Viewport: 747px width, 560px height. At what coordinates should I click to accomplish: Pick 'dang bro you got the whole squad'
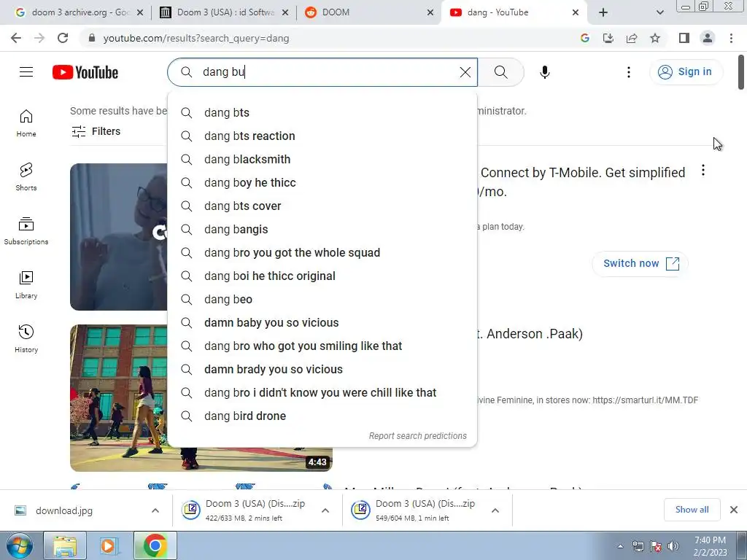tap(322, 253)
